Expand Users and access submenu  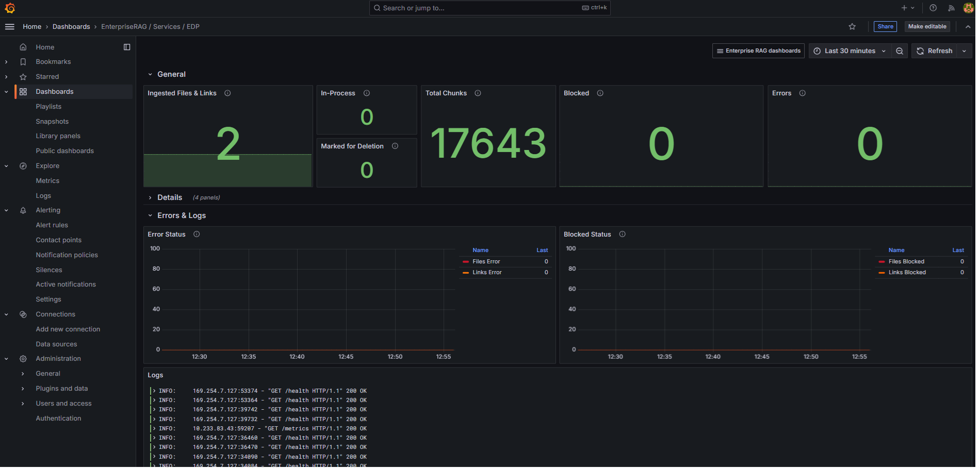pos(23,404)
